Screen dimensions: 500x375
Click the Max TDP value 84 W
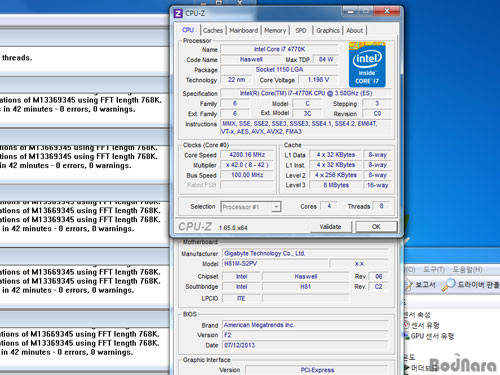(x=326, y=59)
